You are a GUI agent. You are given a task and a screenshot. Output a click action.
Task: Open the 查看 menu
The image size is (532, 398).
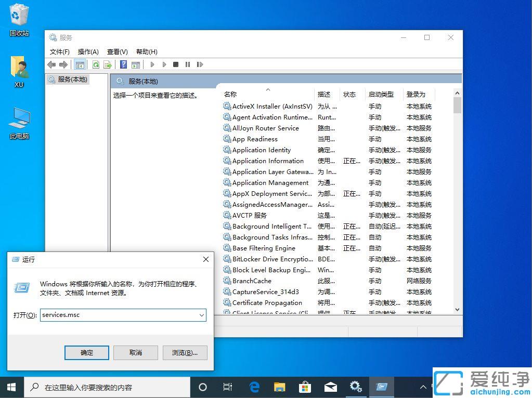117,51
